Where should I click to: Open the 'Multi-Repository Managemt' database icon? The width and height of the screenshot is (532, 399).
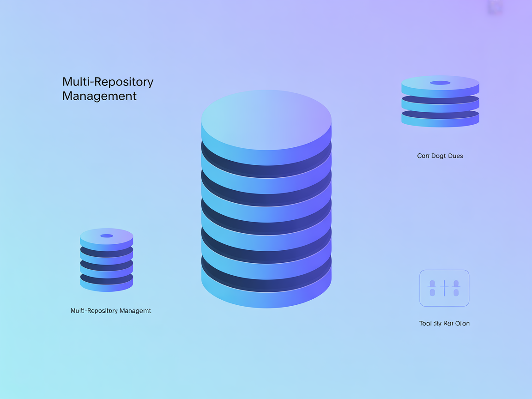[x=106, y=259]
